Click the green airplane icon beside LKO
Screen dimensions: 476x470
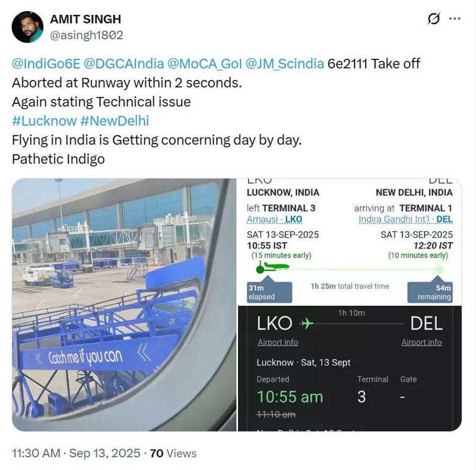(307, 323)
